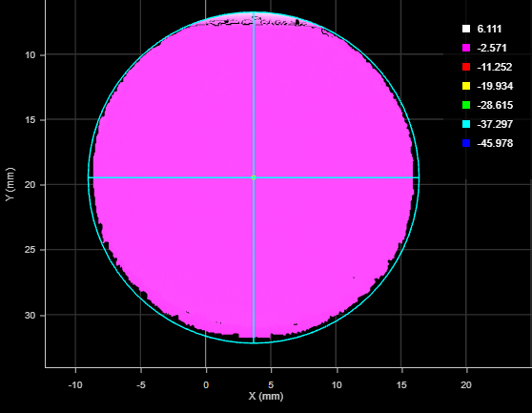Click the Y-axis tick label 25

[30, 250]
